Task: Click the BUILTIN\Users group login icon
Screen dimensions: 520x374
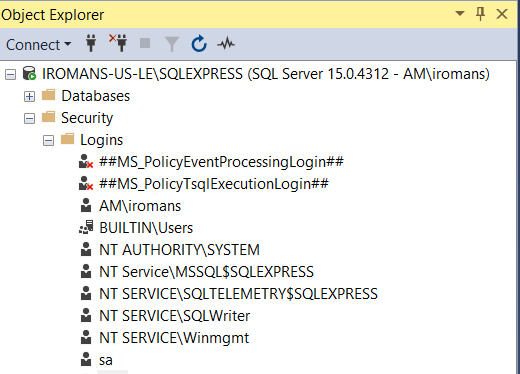Action: point(86,228)
